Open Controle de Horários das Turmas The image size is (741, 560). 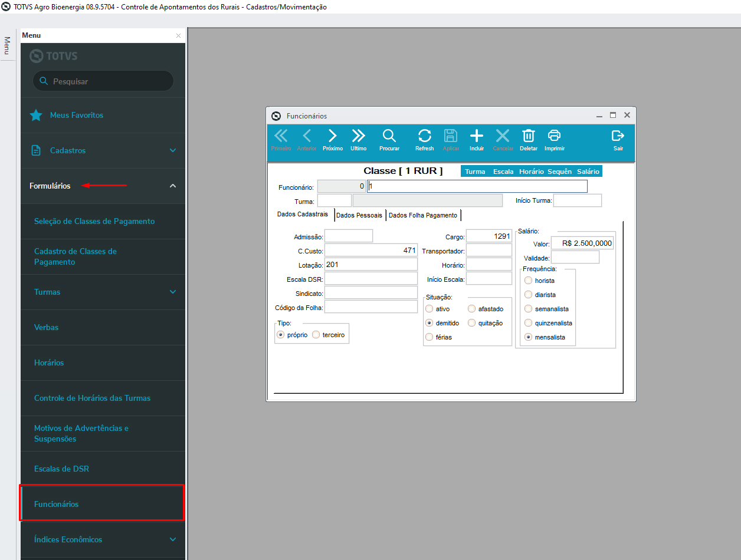tap(103, 398)
